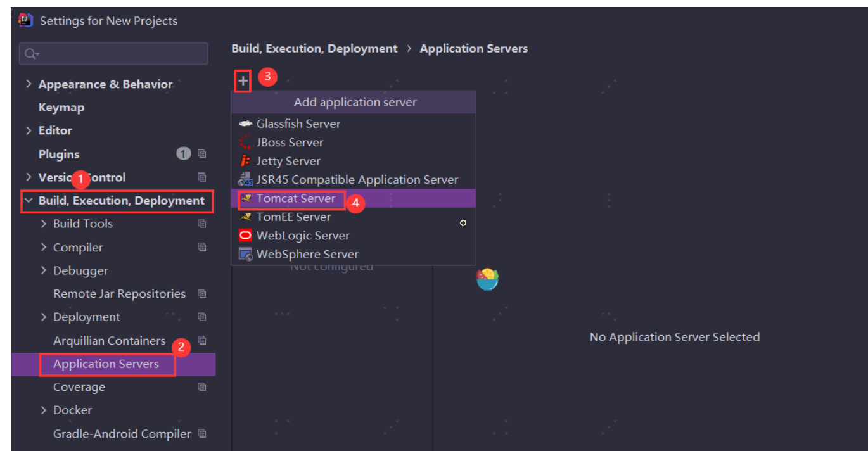Click the search magnifier icon

(31, 54)
